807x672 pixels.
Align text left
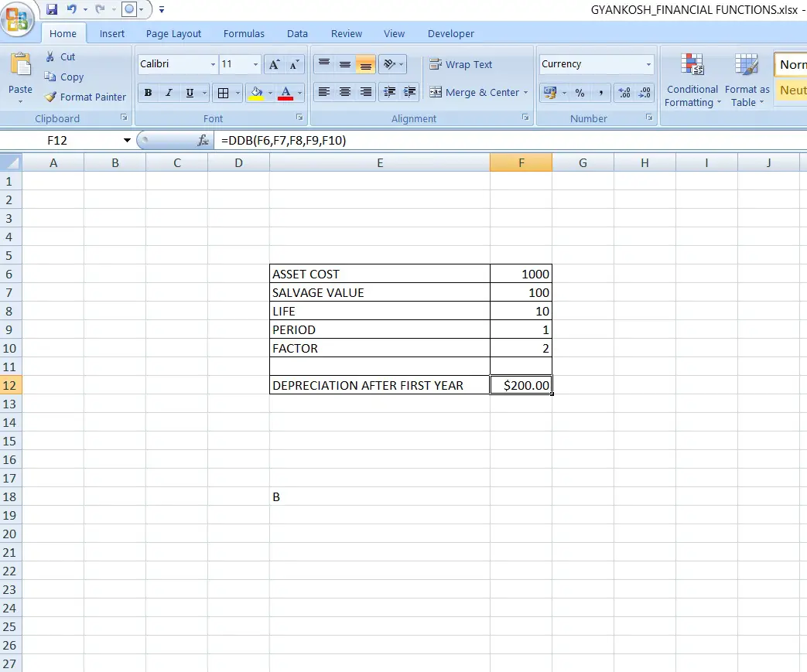pyautogui.click(x=324, y=92)
